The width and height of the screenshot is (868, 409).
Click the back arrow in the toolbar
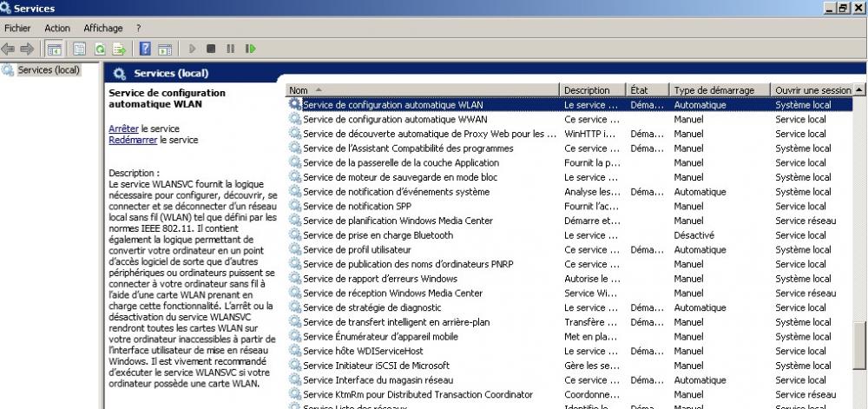pyautogui.click(x=9, y=49)
